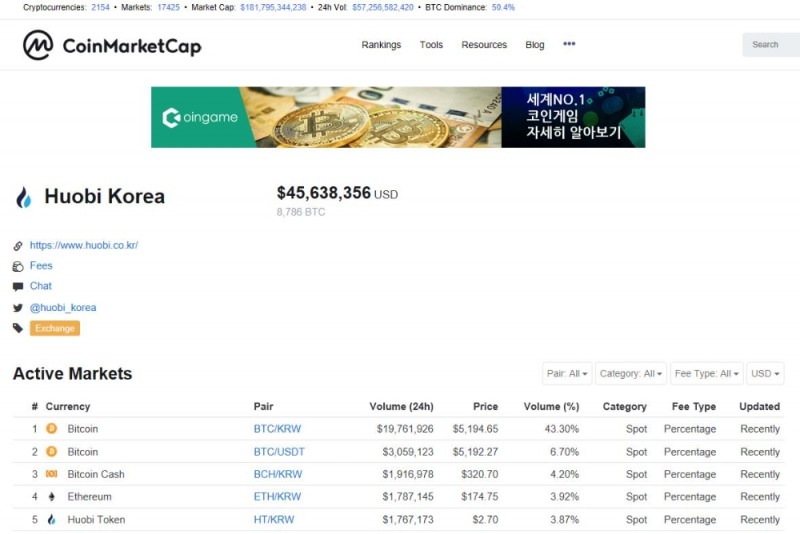The image size is (800, 534).
Task: Open the three-dot more menu in navbar
Action: point(569,45)
